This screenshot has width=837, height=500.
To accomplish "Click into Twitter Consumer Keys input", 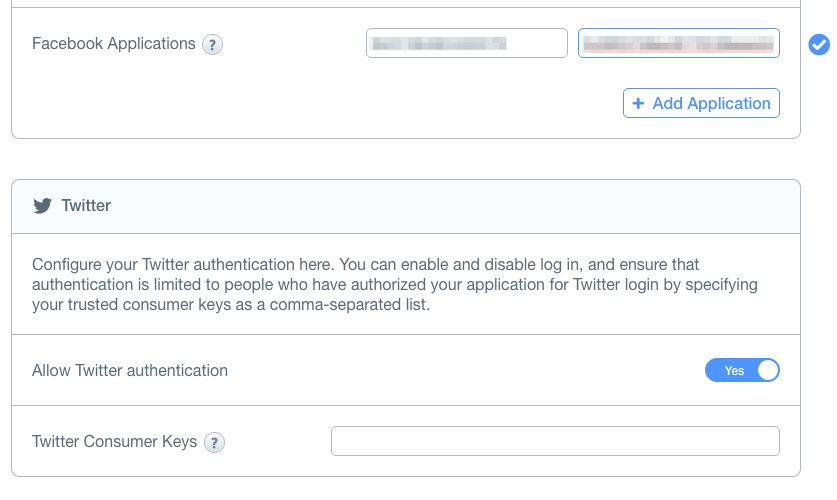I will [554, 441].
